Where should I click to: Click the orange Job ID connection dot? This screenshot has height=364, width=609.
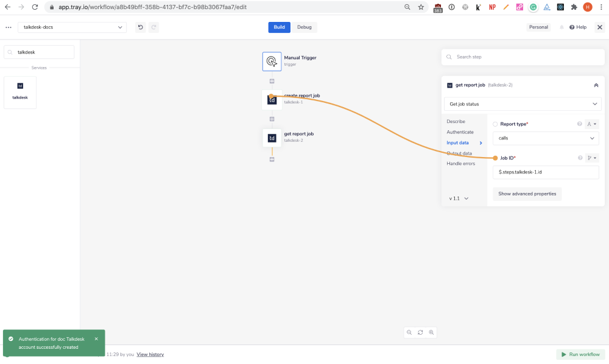pyautogui.click(x=495, y=158)
